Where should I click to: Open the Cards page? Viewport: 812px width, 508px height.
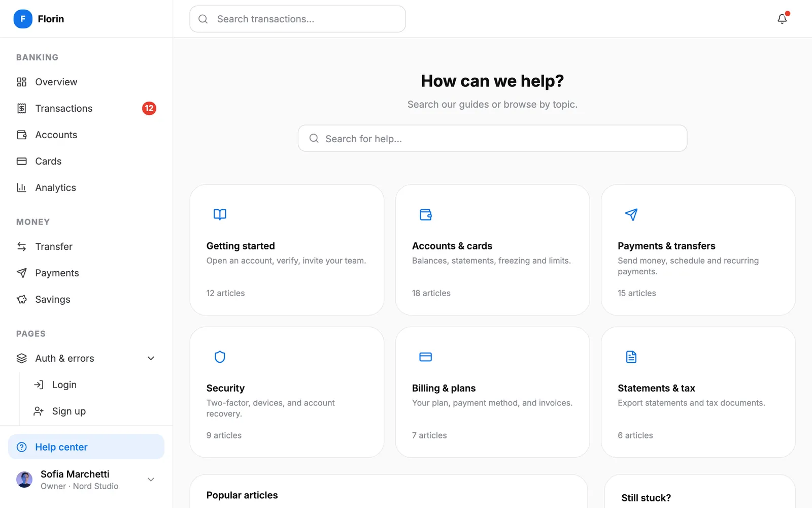[x=86, y=161]
